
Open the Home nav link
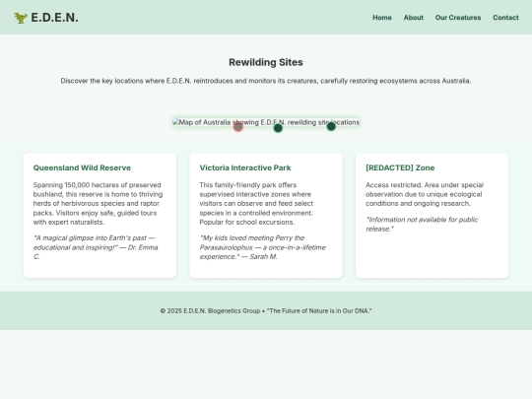(382, 18)
